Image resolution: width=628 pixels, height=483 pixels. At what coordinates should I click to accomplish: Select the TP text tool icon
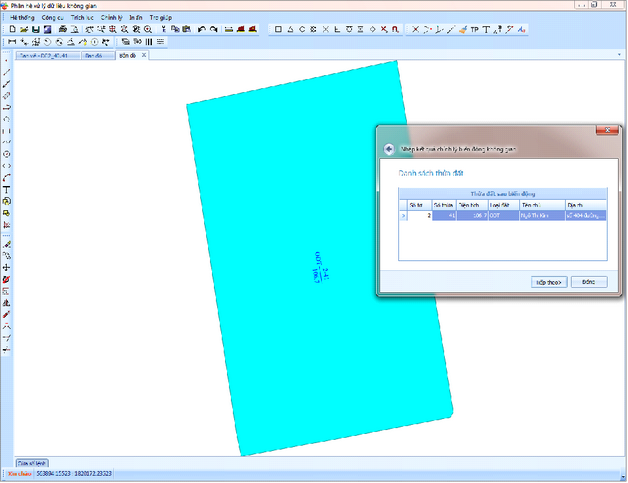[474, 30]
